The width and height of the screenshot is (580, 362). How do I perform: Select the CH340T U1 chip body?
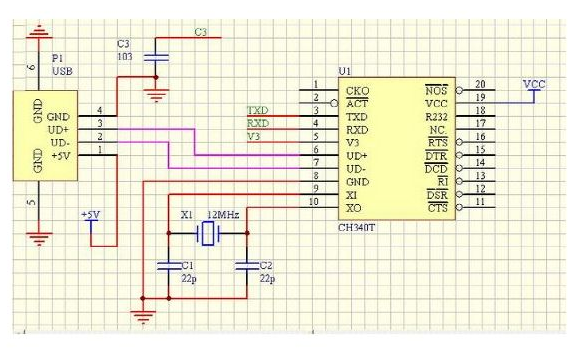(x=397, y=149)
